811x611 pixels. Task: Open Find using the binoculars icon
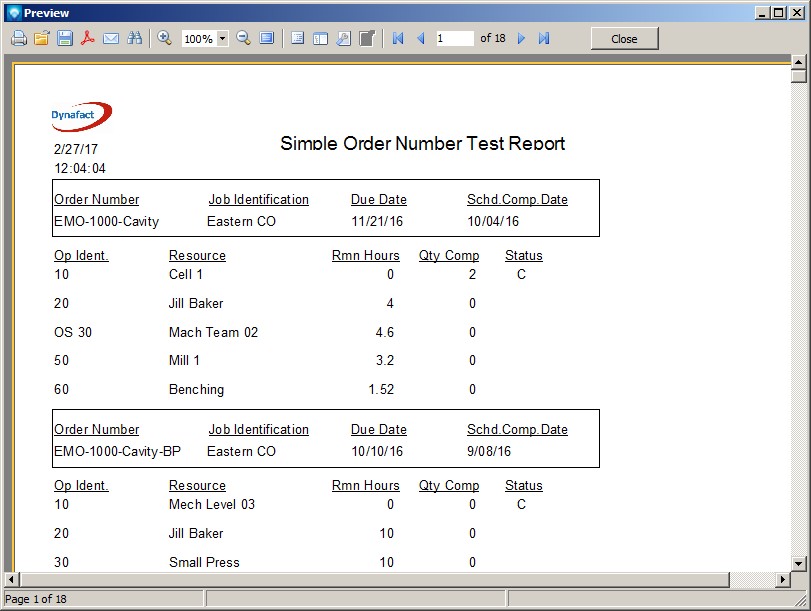pos(134,38)
